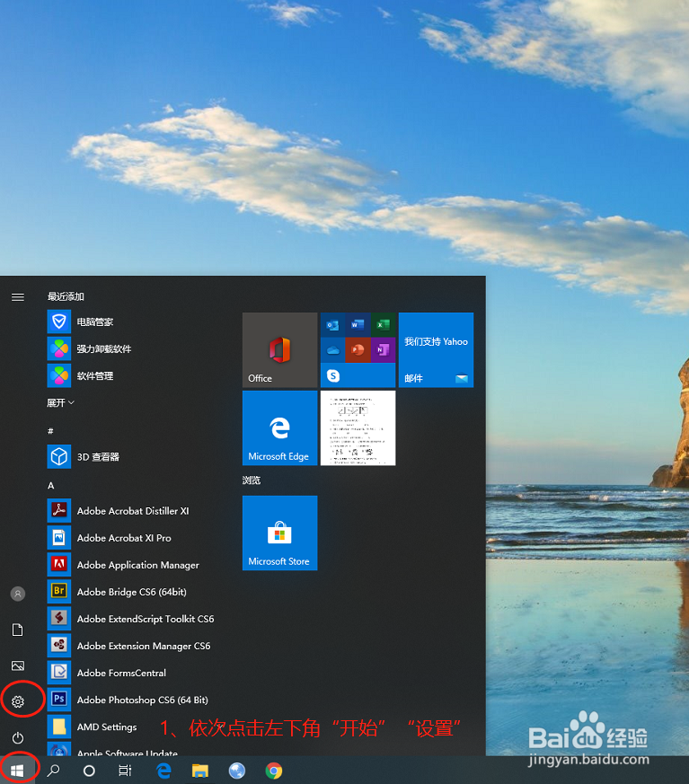Screen dimensions: 689x784
Task: Open Word icon in Office apps tile
Action: [x=358, y=325]
